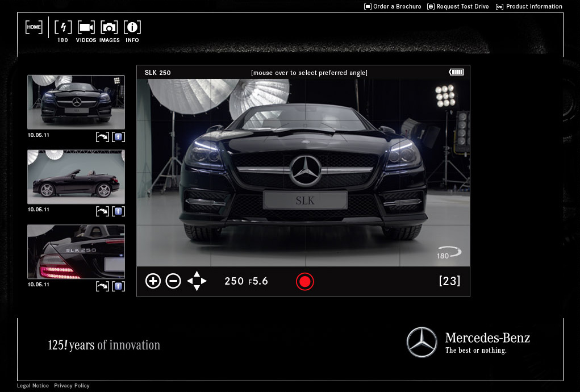This screenshot has width=580, height=392.
Task: Click Request Test Drive link
Action: (x=458, y=6)
